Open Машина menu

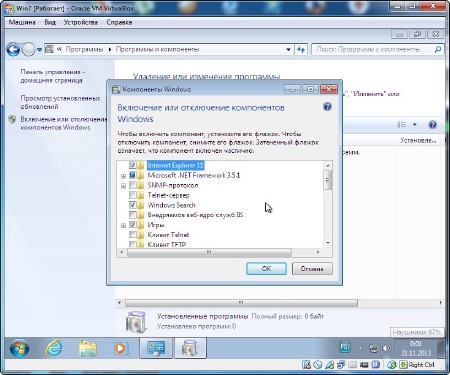[22, 22]
